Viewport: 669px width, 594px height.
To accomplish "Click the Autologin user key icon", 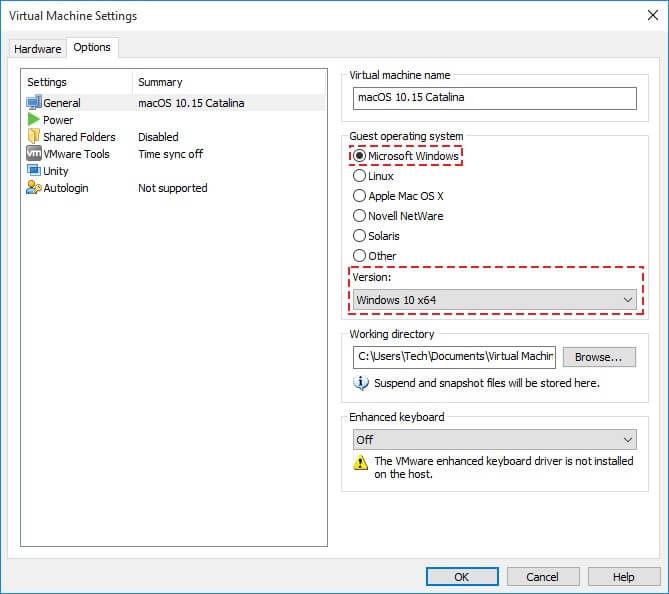I will tap(34, 187).
